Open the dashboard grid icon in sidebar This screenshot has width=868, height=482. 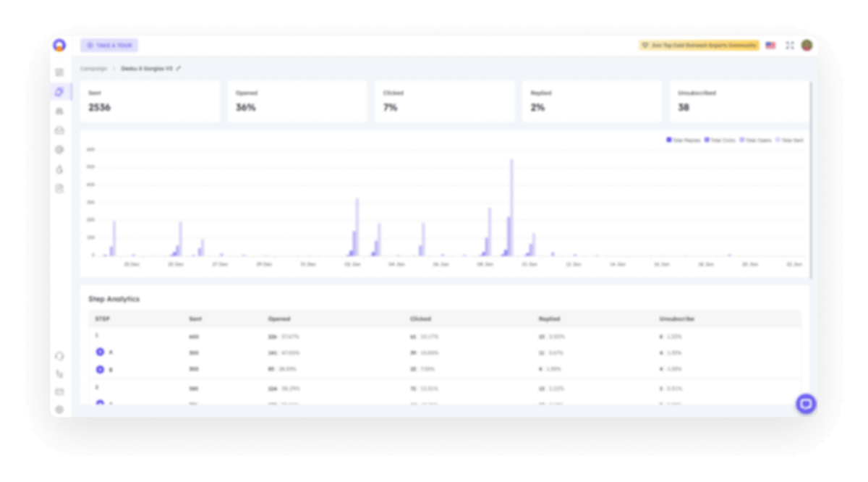61,72
